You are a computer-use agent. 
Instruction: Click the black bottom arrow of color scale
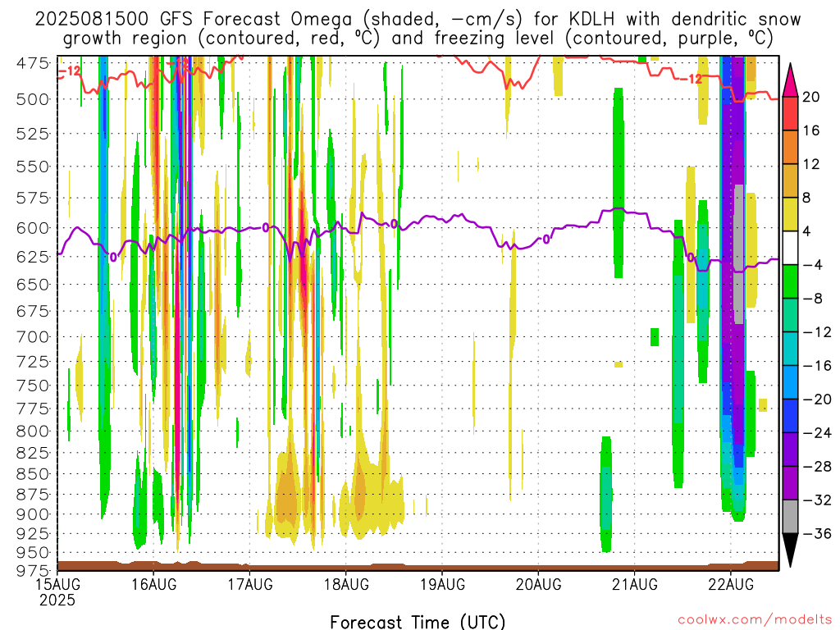tap(790, 550)
